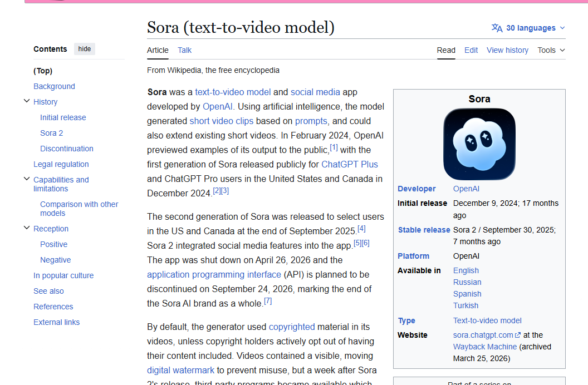Viewport: 588px width, 385px height.
Task: Open the OpenAI link in first paragraph
Action: coord(218,107)
